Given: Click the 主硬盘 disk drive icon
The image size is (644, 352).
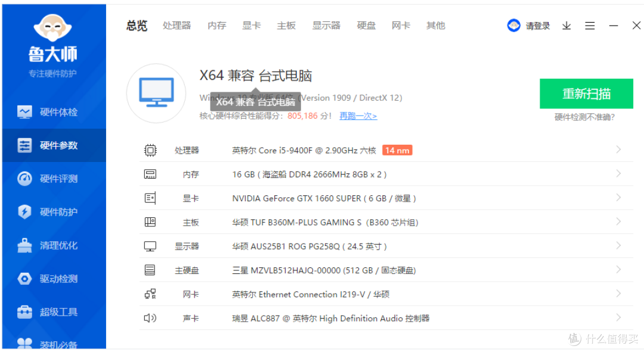Looking at the screenshot, I should (150, 270).
